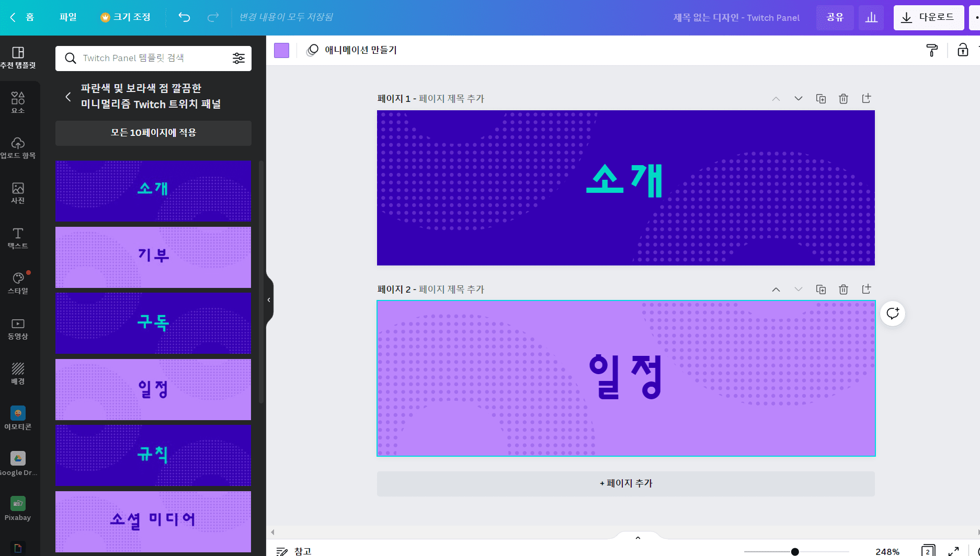The width and height of the screenshot is (980, 556).
Task: Expand the bottom panel via the up chevron
Action: [637, 537]
